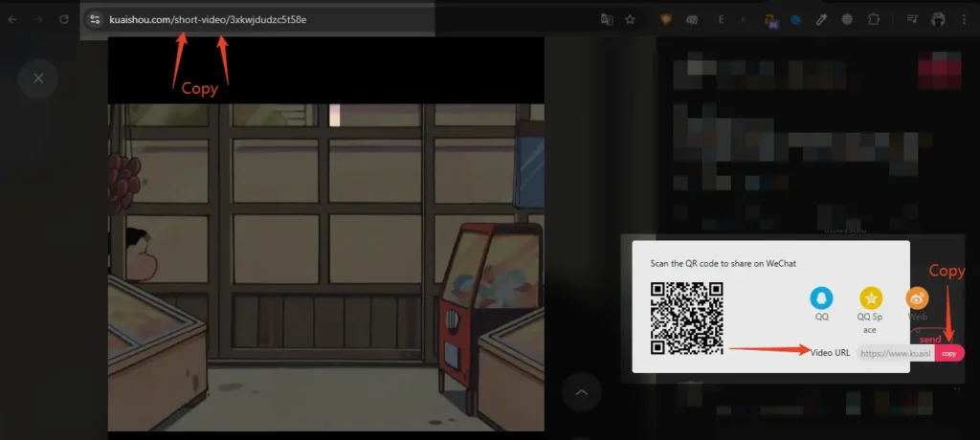The height and width of the screenshot is (440, 980).
Task: Click the Video URL text field
Action: [895, 353]
